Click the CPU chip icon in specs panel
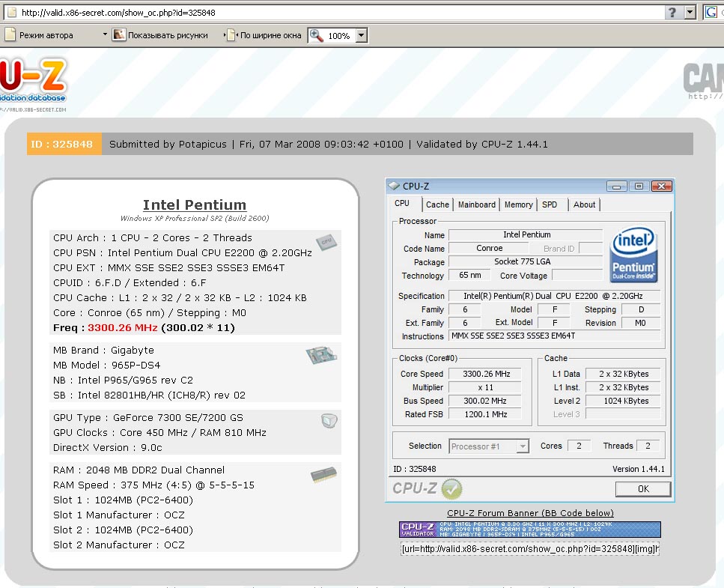Viewport: 724px width, 588px height. (326, 242)
